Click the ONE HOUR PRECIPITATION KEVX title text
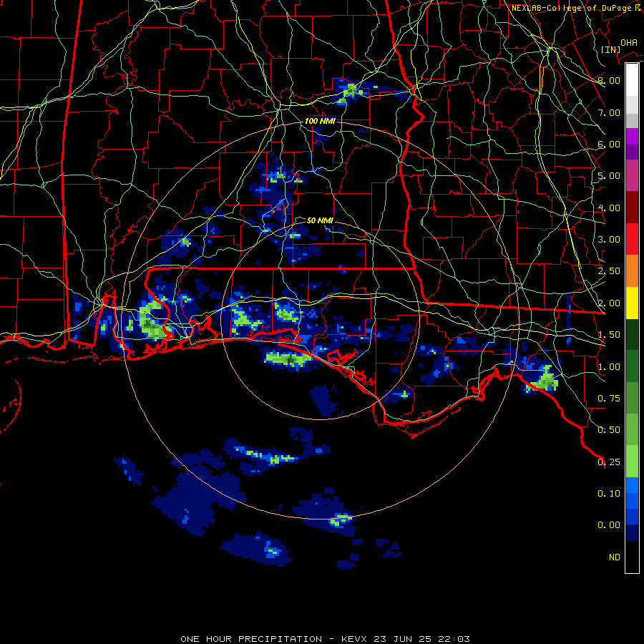Screen dimensions: 644x644 [325, 639]
